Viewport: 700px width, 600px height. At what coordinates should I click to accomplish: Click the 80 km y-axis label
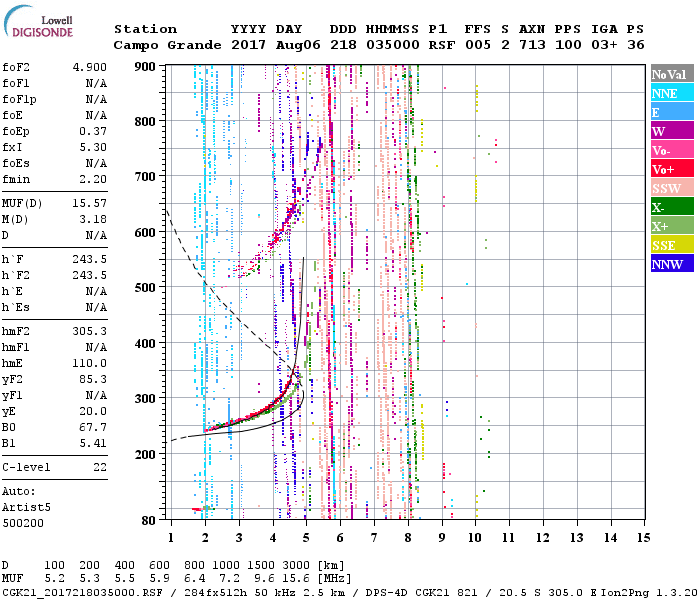[x=148, y=520]
